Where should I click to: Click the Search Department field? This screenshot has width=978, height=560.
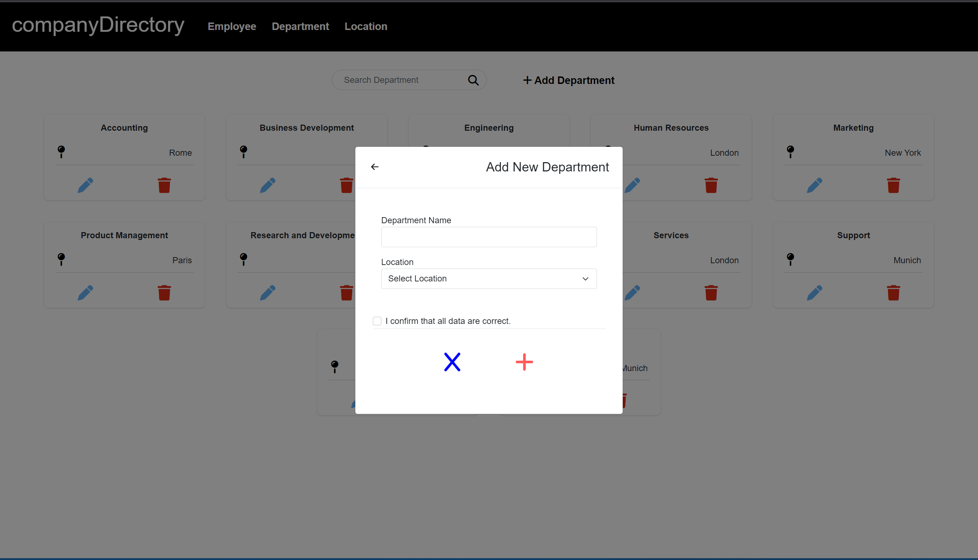[400, 80]
